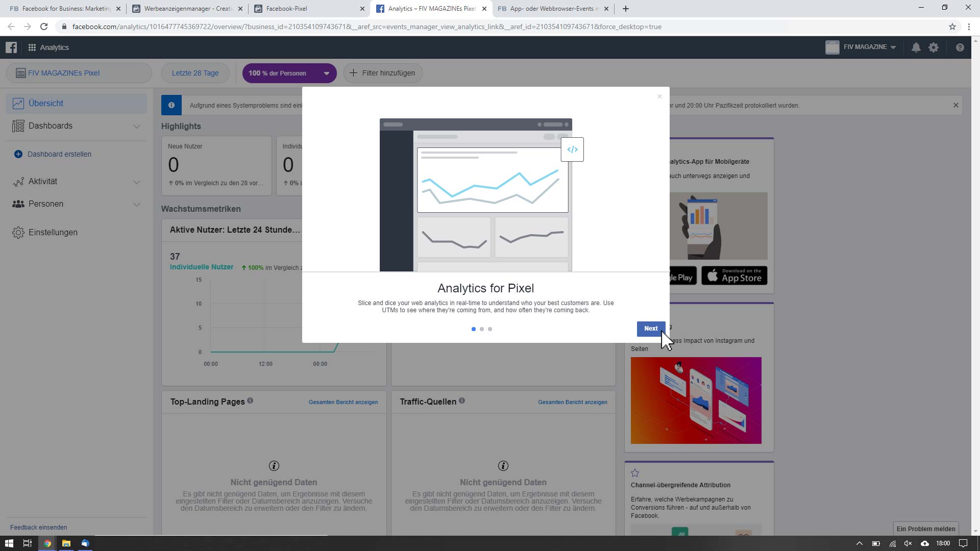Click the Neue Nutzer highlight card

tap(216, 165)
